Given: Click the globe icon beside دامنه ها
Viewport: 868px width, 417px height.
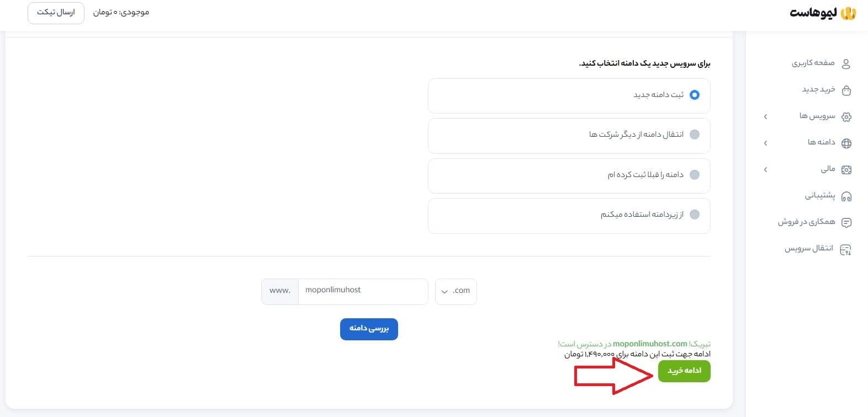Looking at the screenshot, I should tap(846, 143).
